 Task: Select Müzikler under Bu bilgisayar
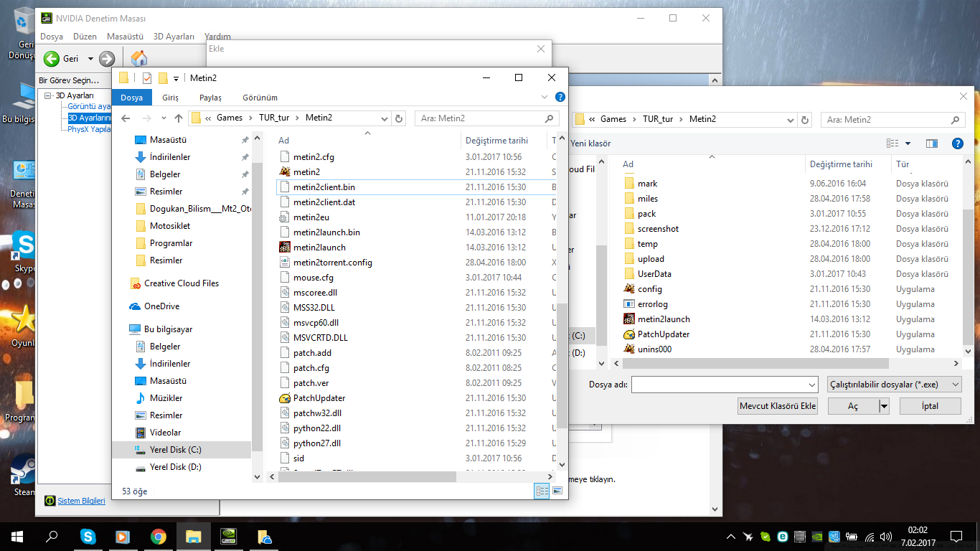click(166, 398)
